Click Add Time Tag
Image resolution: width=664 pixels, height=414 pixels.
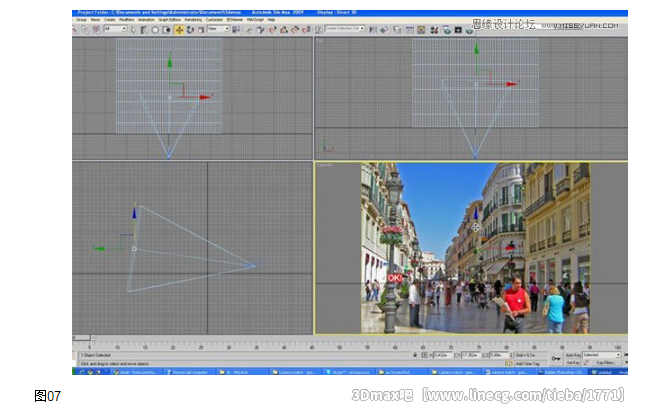click(528, 364)
